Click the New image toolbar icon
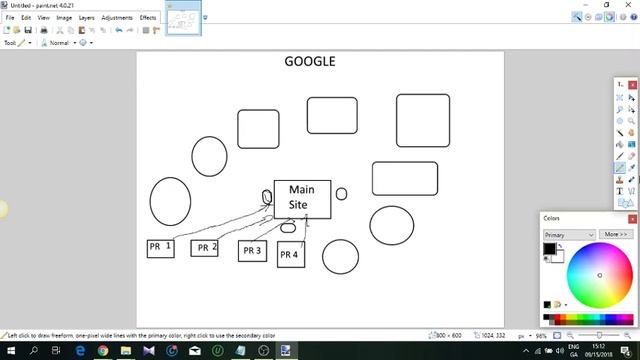 click(7, 30)
